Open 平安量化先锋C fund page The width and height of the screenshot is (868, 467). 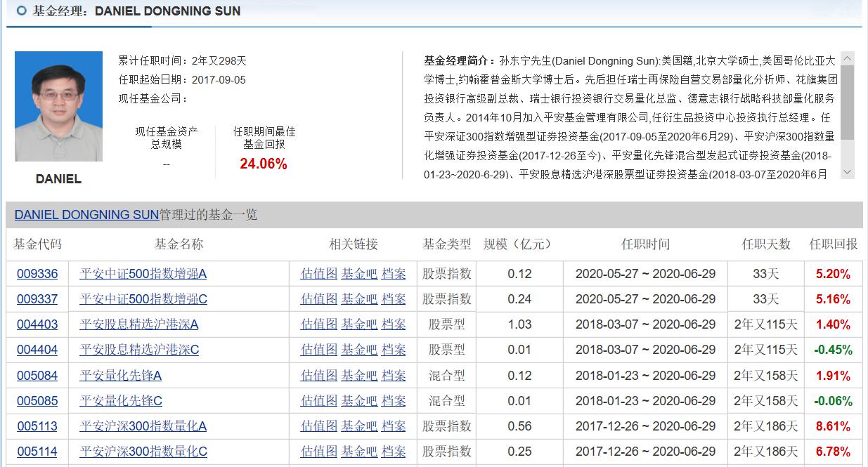tap(121, 401)
